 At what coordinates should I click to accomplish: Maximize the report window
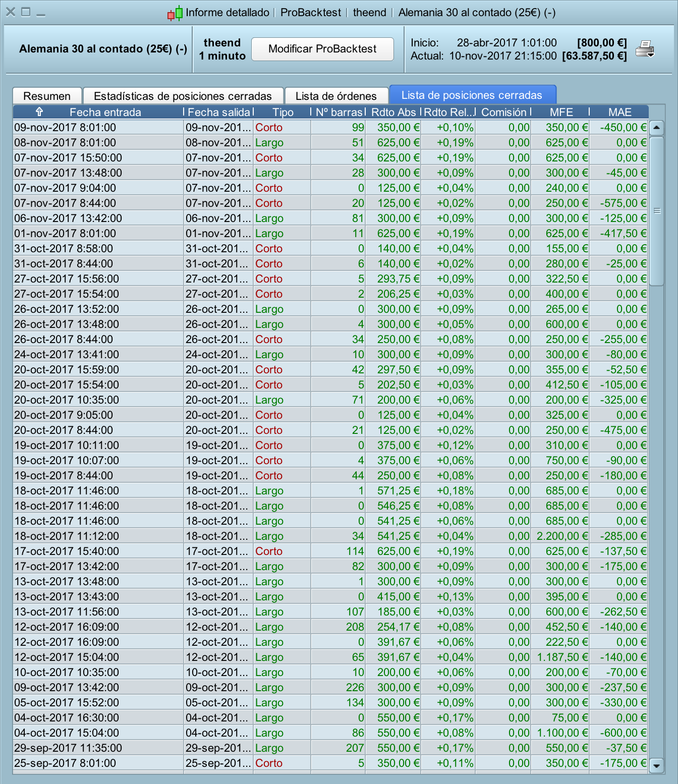point(26,12)
